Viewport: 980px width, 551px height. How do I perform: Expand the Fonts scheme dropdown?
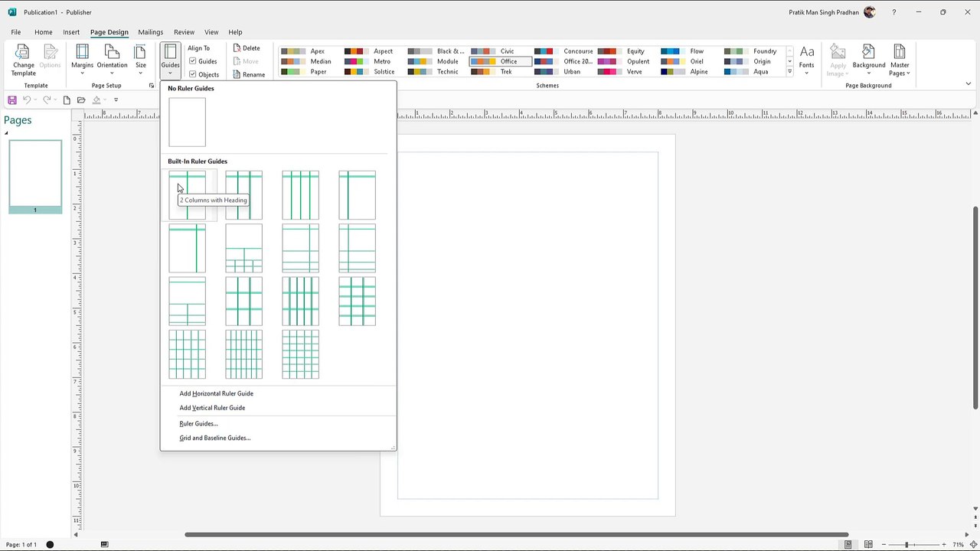(x=807, y=60)
